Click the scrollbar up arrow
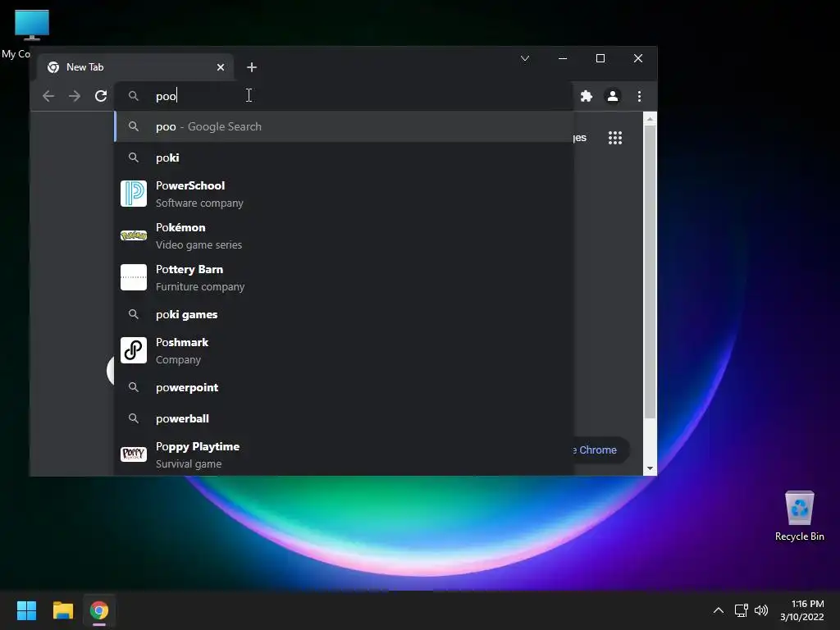This screenshot has height=630, width=840. tap(650, 119)
